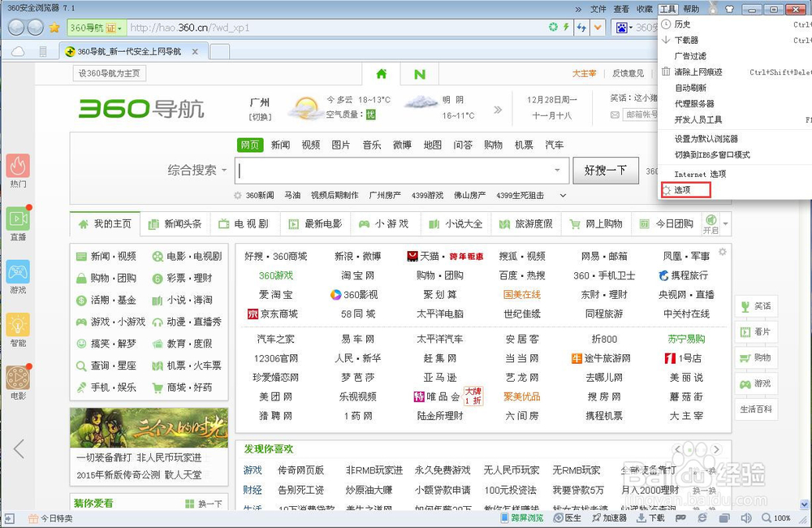This screenshot has width=812, height=528.
Task: Choose 开发人员工具 from Tools menu
Action: point(698,119)
